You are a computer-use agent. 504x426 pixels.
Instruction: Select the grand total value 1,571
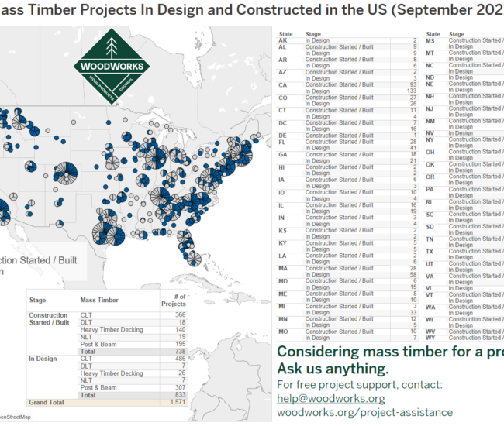click(x=178, y=402)
